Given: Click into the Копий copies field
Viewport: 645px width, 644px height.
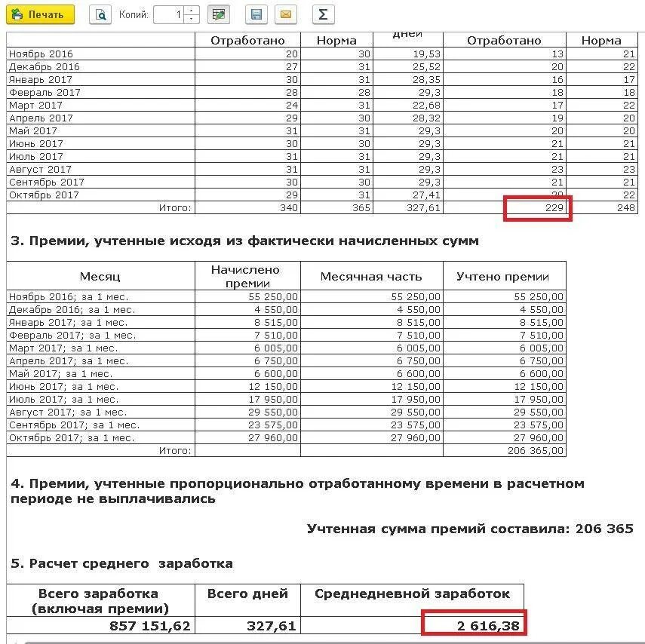Looking at the screenshot, I should pos(169,15).
